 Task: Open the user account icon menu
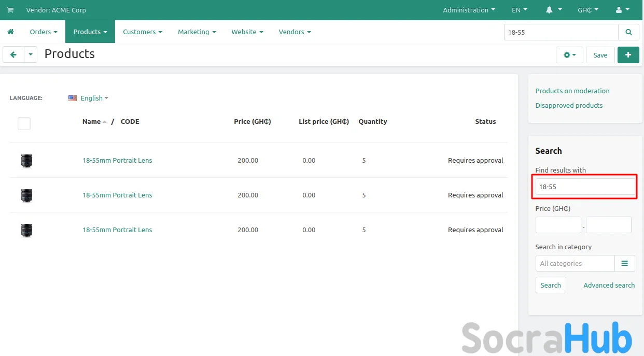pos(622,10)
